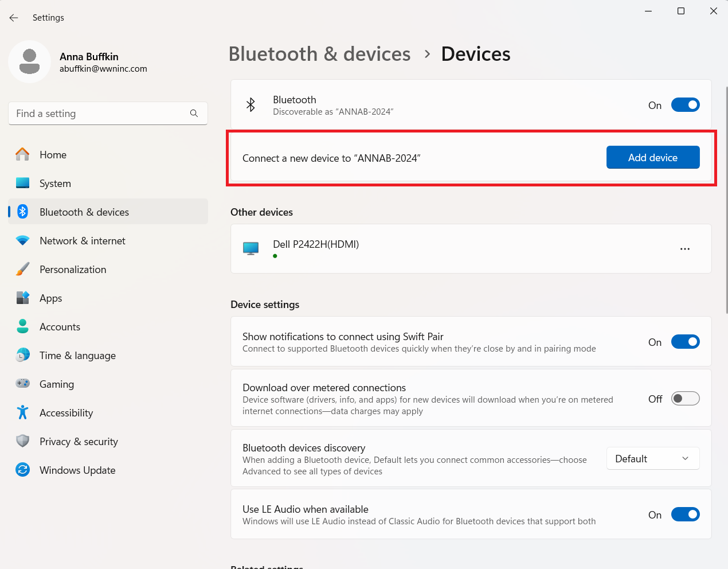Image resolution: width=728 pixels, height=569 pixels.
Task: Open Network & internet settings
Action: (x=108, y=240)
